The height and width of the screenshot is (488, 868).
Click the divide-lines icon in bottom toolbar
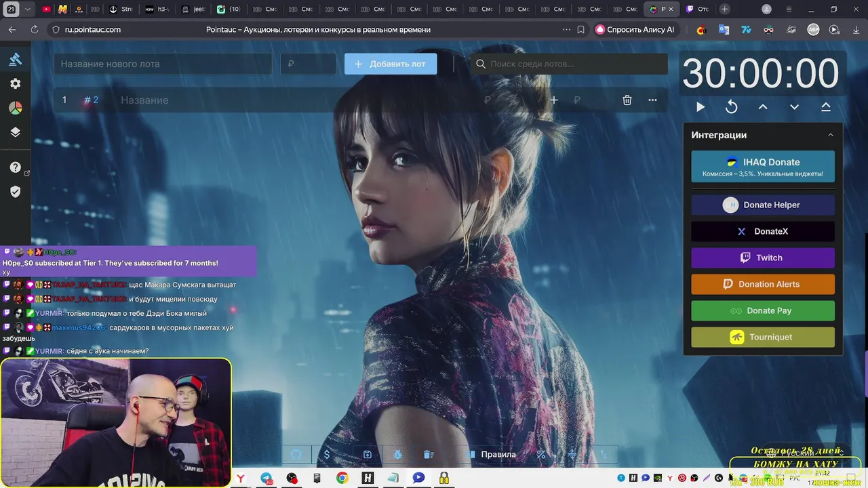(x=572, y=454)
